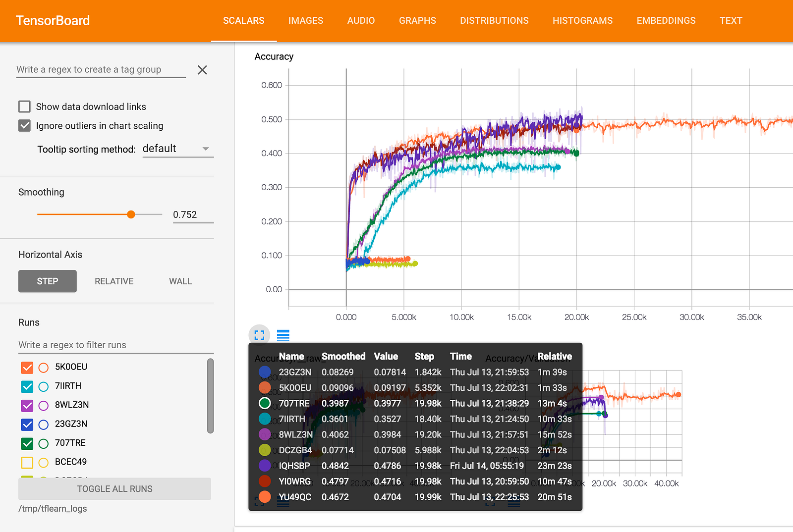Uncheck Ignore outliers in chart scaling
Viewport: 793px width, 532px height.
(x=24, y=126)
